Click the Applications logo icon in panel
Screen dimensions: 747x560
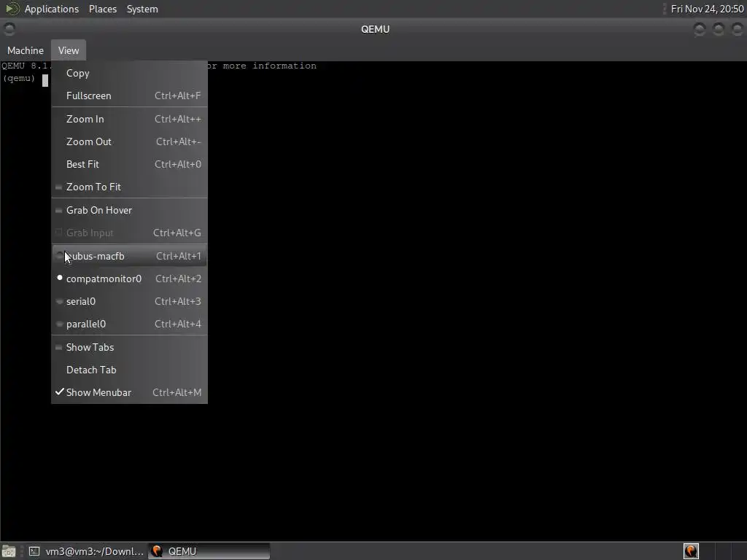click(12, 9)
